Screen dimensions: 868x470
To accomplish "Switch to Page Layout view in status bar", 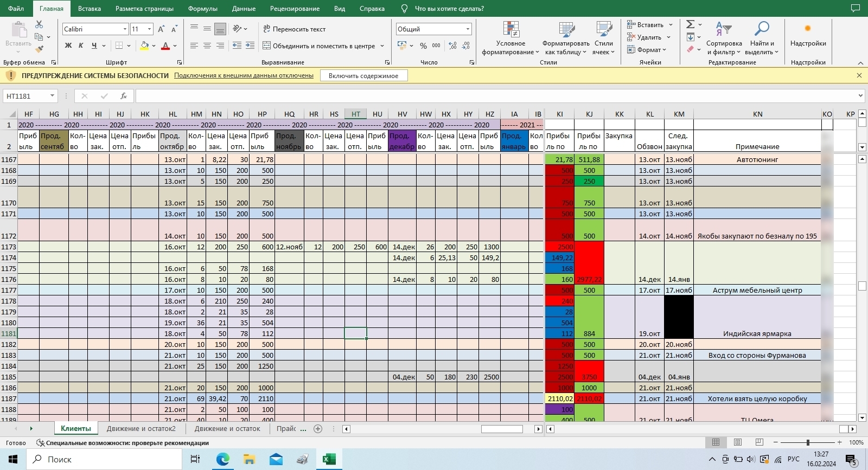I will pyautogui.click(x=738, y=442).
